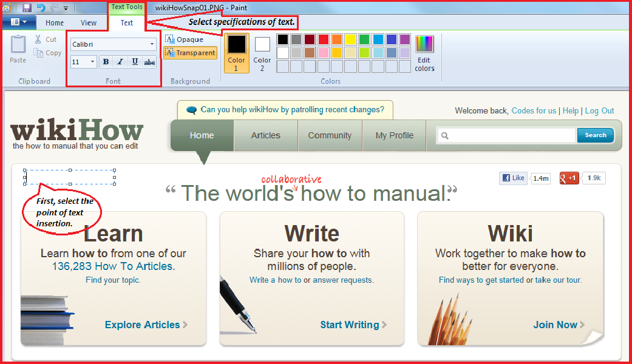Pick the green color swatch
The width and height of the screenshot is (632, 364).
click(364, 39)
